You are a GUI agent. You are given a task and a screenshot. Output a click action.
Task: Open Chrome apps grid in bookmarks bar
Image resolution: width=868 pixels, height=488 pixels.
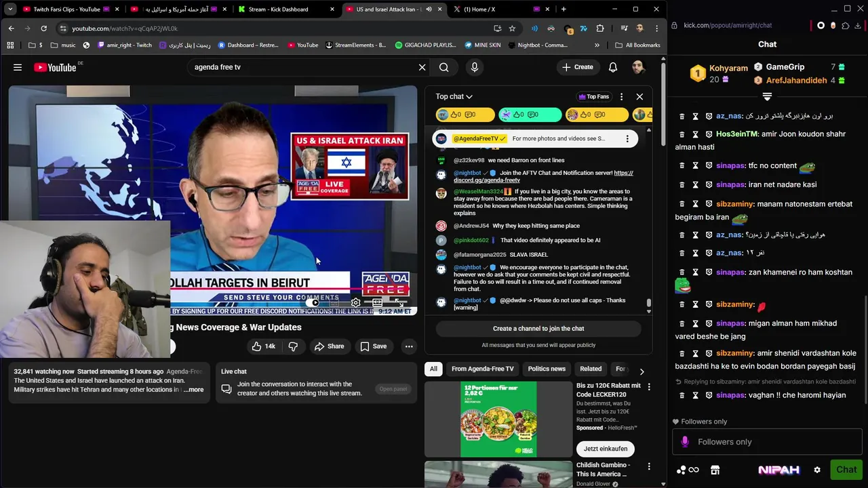click(x=10, y=45)
